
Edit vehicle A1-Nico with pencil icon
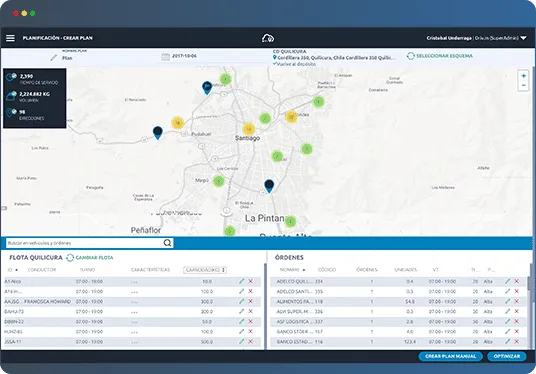tap(241, 281)
